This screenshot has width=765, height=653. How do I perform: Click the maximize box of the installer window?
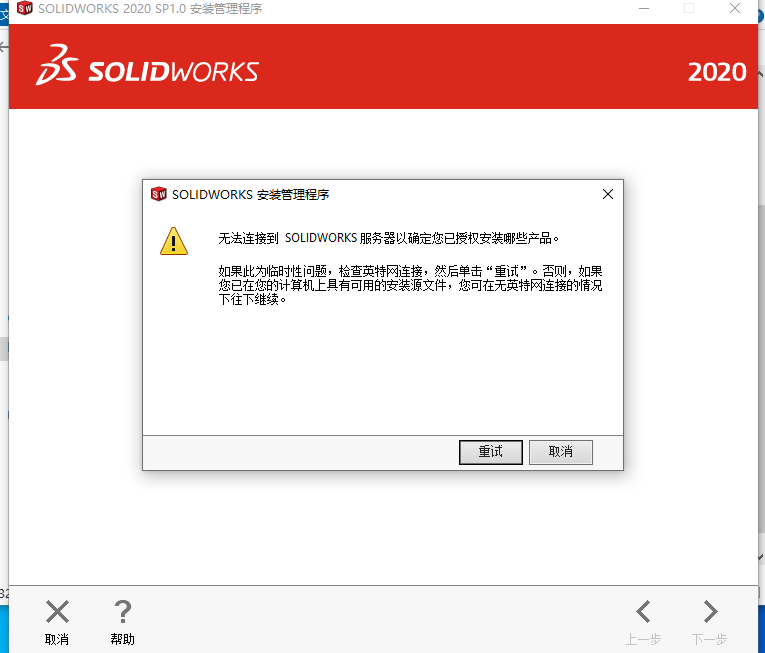[x=689, y=8]
